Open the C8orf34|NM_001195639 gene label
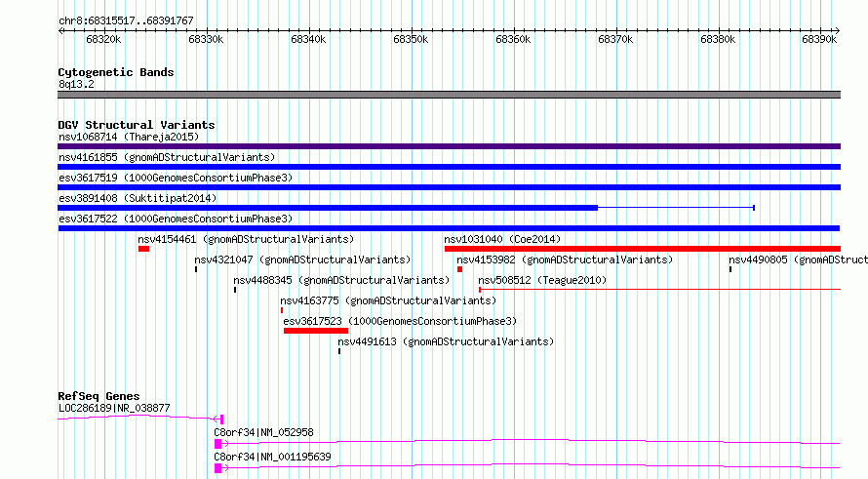This screenshot has width=868, height=479. (x=272, y=457)
